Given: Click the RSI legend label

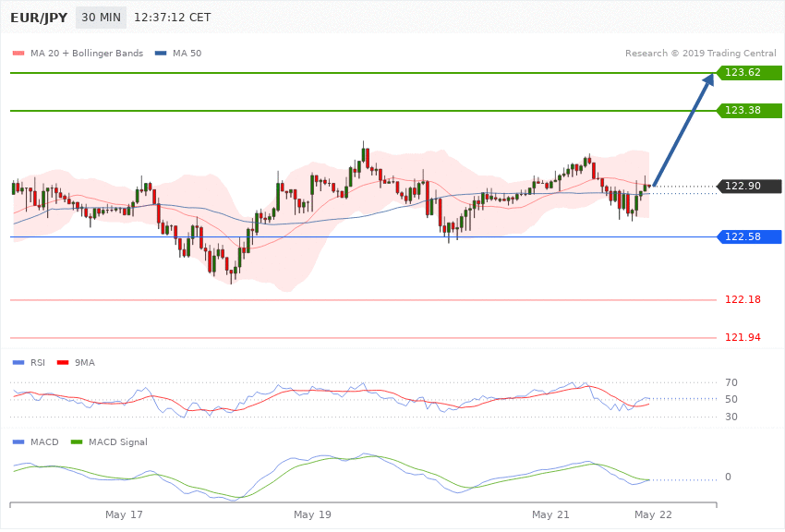Looking at the screenshot, I should point(38,362).
